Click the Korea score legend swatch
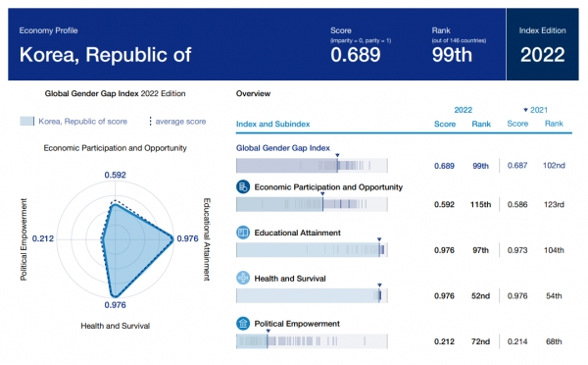The width and height of the screenshot is (588, 365). (x=27, y=121)
